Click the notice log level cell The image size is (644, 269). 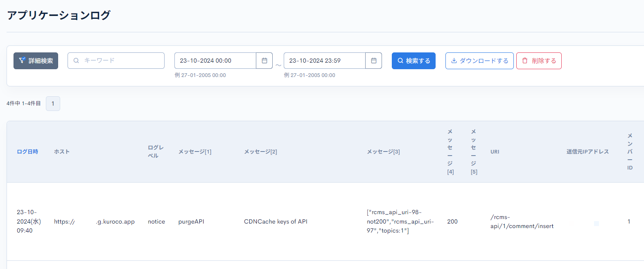point(156,222)
